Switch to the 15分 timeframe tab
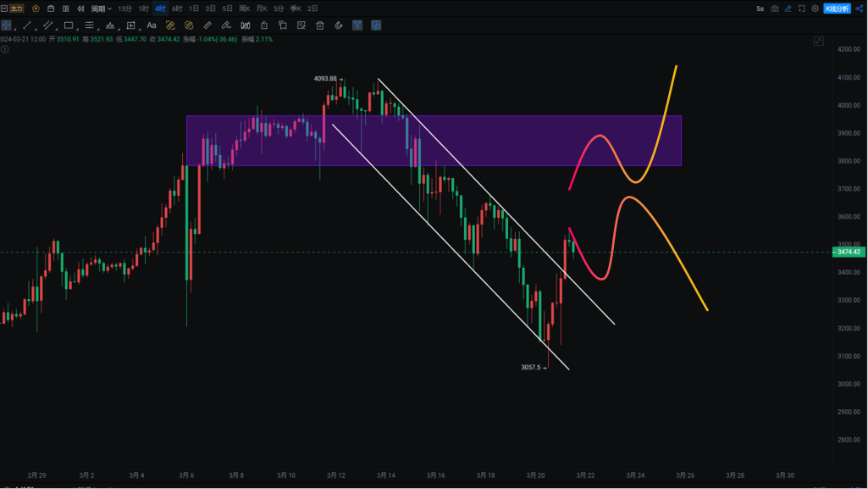 [x=124, y=8]
